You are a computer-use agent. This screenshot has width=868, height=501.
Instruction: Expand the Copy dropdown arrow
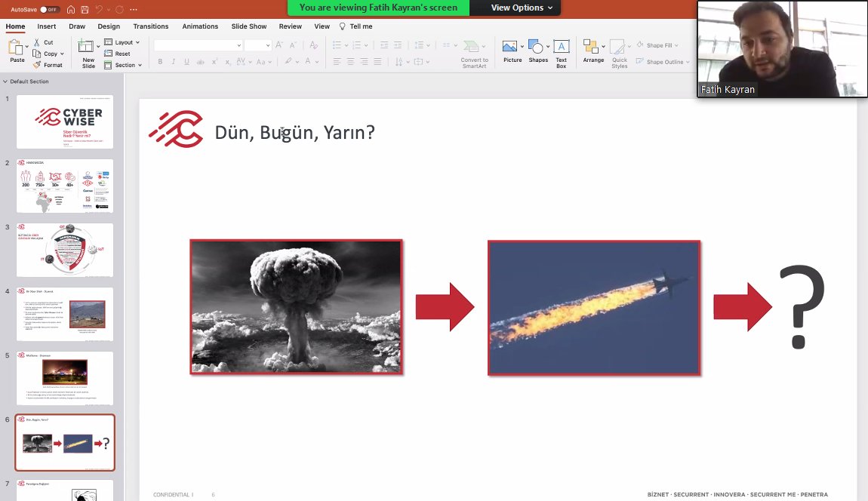[x=62, y=54]
